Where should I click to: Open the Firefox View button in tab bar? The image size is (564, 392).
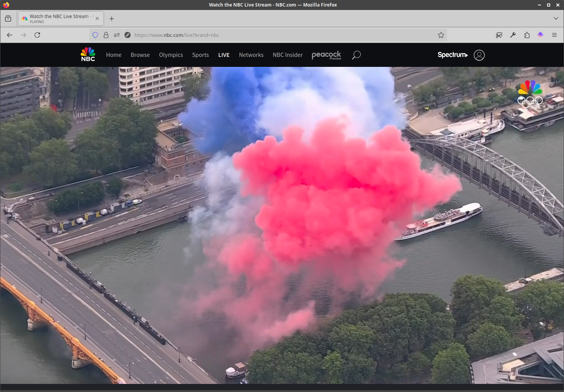click(8, 18)
